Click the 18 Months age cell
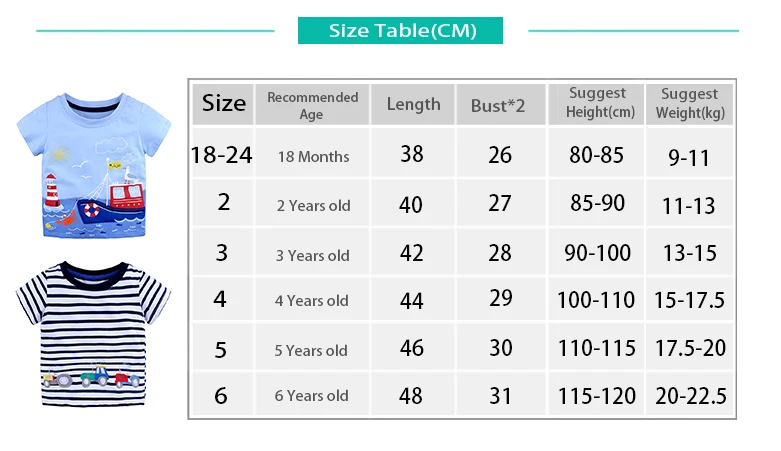The height and width of the screenshot is (451, 781). [x=312, y=152]
